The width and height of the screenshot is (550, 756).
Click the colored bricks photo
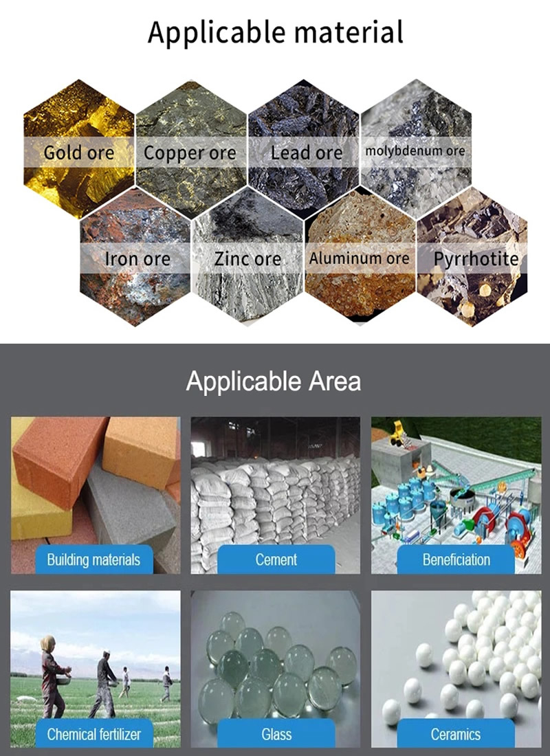pyautogui.click(x=96, y=495)
